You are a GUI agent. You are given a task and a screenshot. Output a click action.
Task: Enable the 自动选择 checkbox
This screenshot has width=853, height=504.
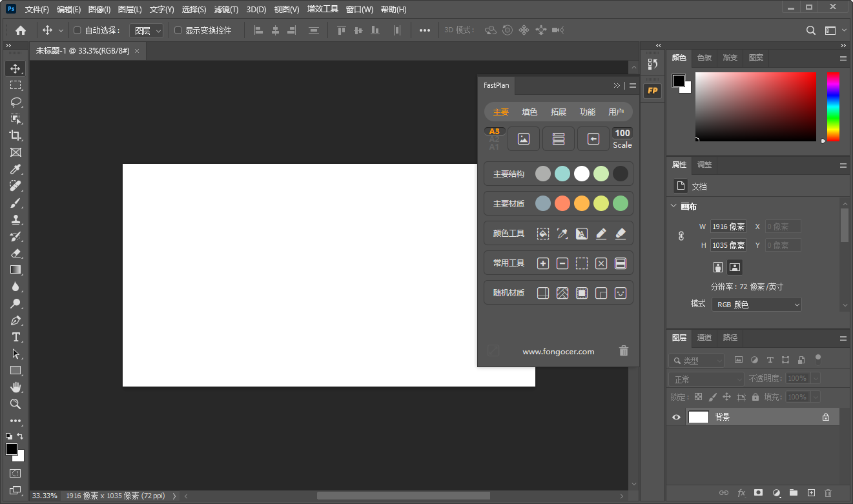[x=77, y=30]
